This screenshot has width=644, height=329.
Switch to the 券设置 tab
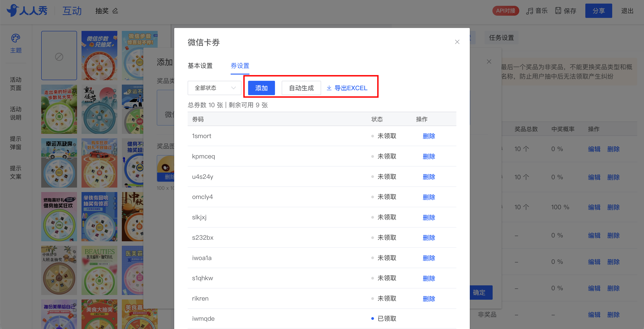(240, 66)
